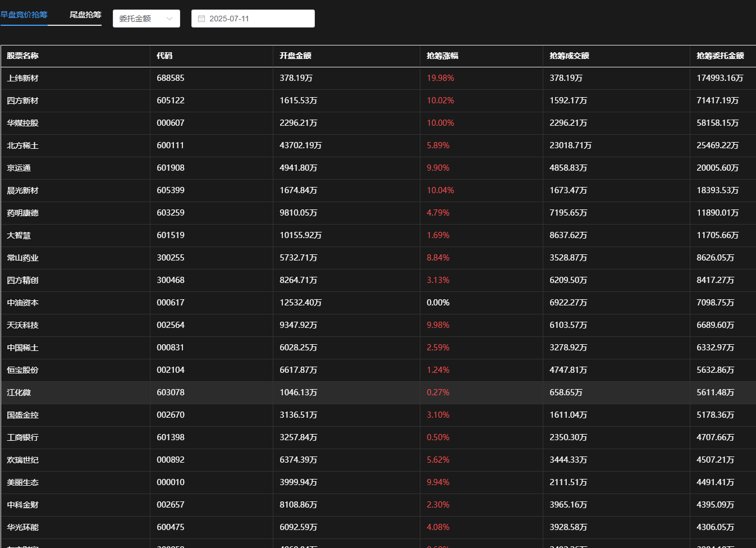Click stock code 605122
The height and width of the screenshot is (548, 756).
[171, 101]
